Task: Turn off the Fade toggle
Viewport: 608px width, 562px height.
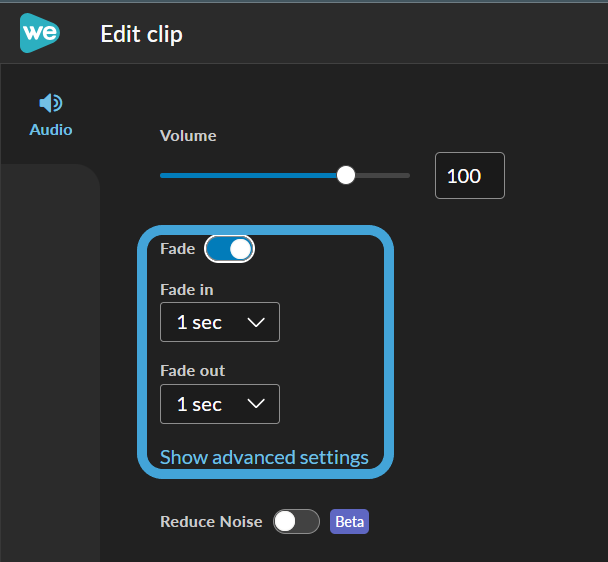Action: [x=229, y=249]
